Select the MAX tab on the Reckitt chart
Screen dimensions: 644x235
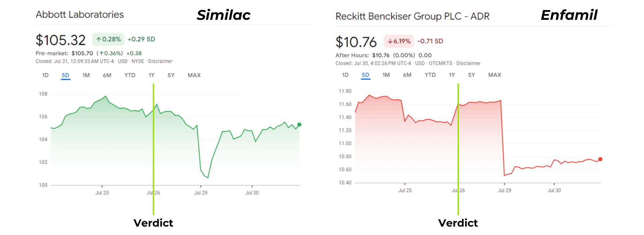pyautogui.click(x=495, y=75)
